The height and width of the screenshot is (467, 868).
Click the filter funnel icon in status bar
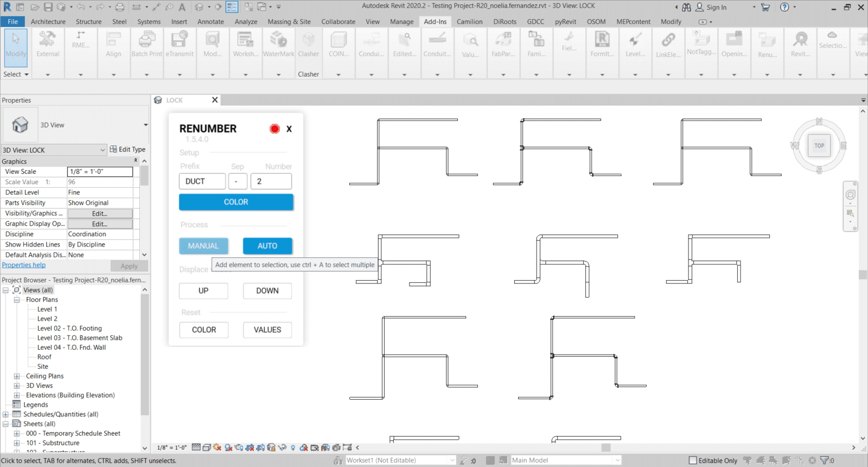click(x=825, y=460)
